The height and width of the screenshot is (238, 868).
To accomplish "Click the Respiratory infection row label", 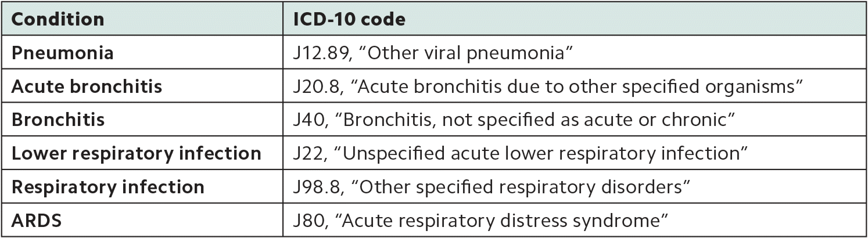I will (x=108, y=187).
